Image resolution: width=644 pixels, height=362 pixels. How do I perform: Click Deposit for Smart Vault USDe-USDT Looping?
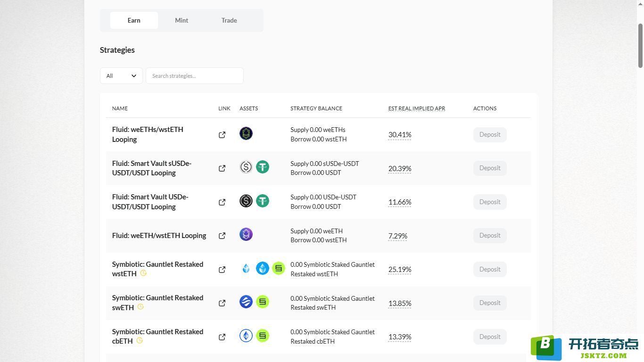(x=490, y=202)
